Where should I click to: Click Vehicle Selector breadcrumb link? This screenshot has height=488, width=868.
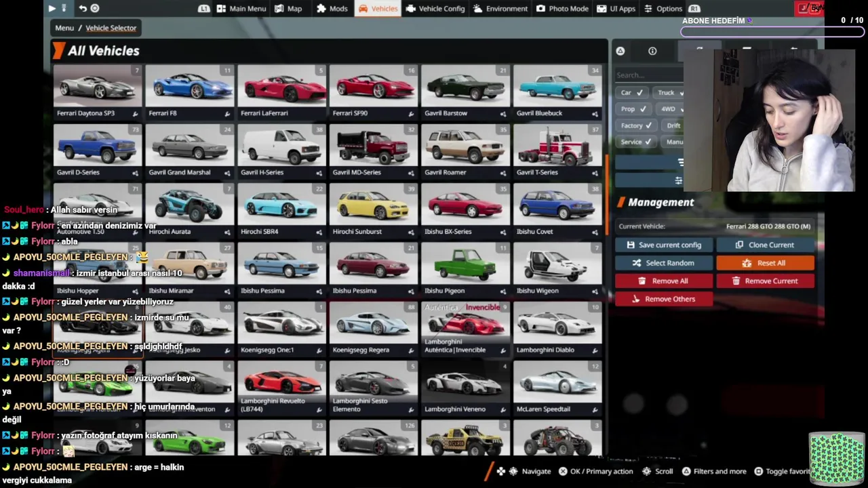point(111,28)
